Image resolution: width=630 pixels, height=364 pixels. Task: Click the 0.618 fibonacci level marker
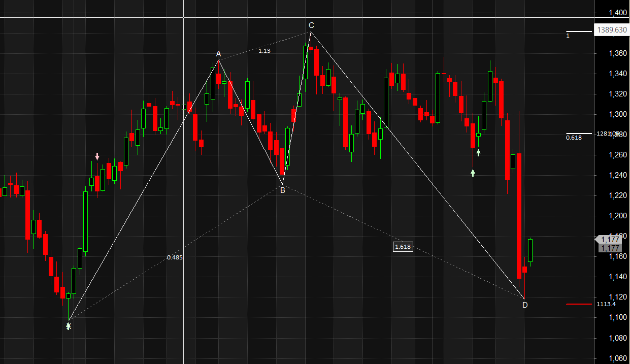[x=573, y=137]
